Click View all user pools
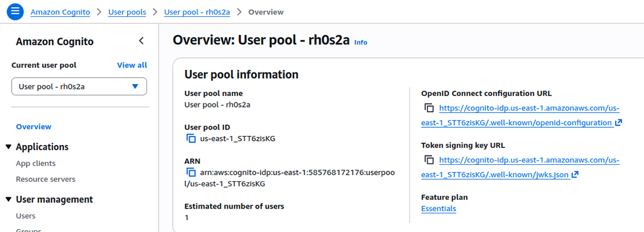This screenshot has height=232, width=644. point(132,65)
